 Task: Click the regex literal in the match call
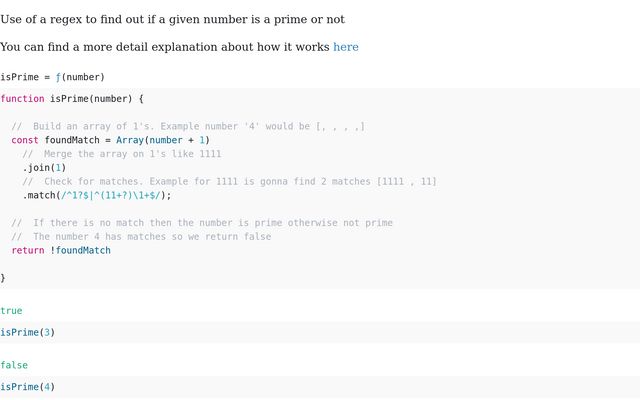pyautogui.click(x=112, y=195)
